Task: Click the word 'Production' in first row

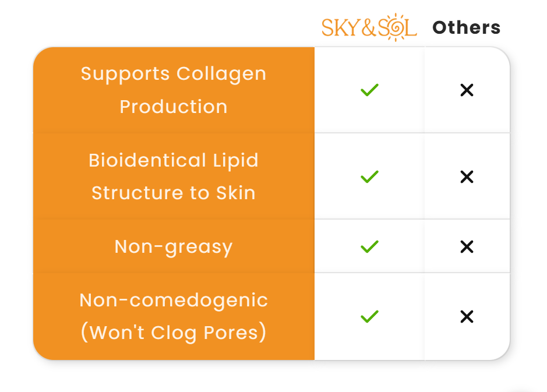Action: [x=173, y=107]
